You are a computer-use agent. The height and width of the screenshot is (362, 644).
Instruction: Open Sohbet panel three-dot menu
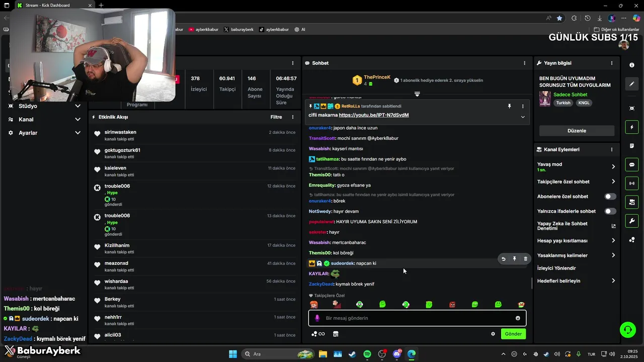(x=524, y=63)
